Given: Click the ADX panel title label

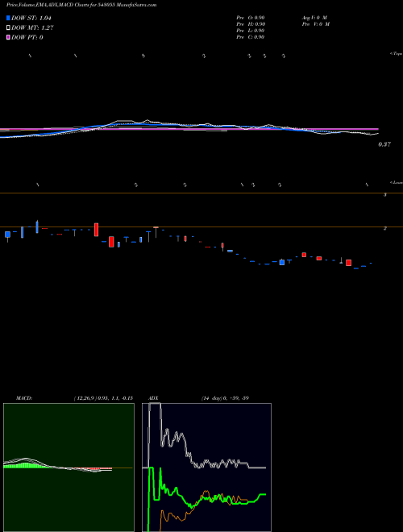Looking at the screenshot, I should [x=154, y=398].
